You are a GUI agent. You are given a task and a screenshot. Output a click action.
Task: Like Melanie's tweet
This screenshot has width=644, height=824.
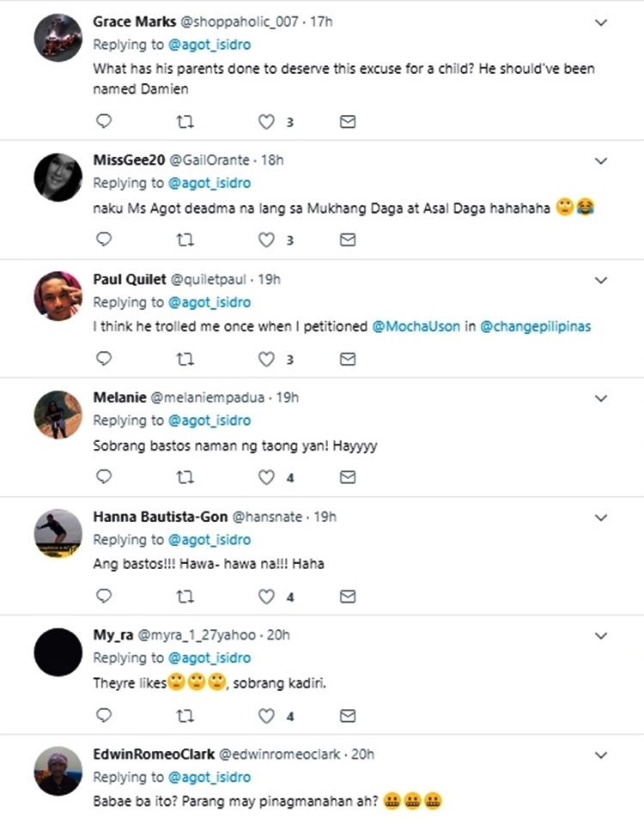(x=266, y=476)
